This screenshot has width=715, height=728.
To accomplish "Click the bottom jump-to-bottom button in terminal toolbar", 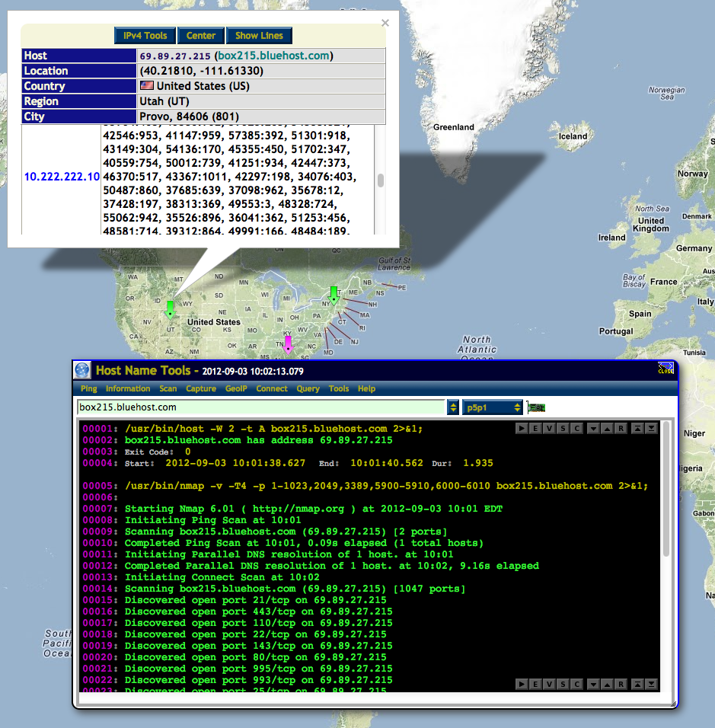I will (x=651, y=684).
